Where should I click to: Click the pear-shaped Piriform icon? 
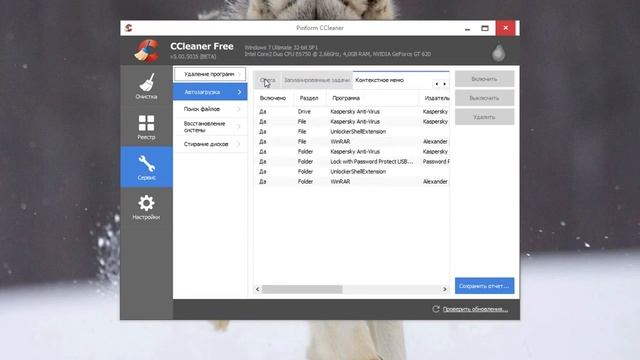click(x=498, y=52)
